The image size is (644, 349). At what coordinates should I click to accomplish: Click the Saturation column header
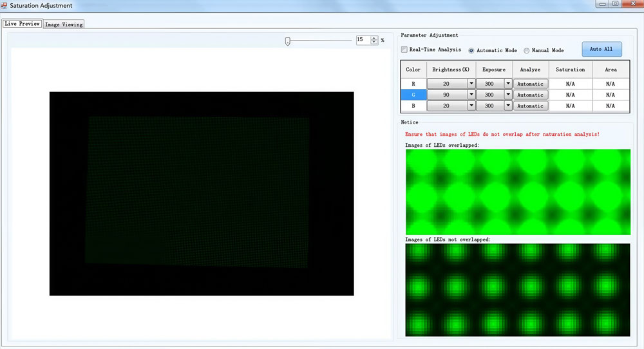coord(571,70)
